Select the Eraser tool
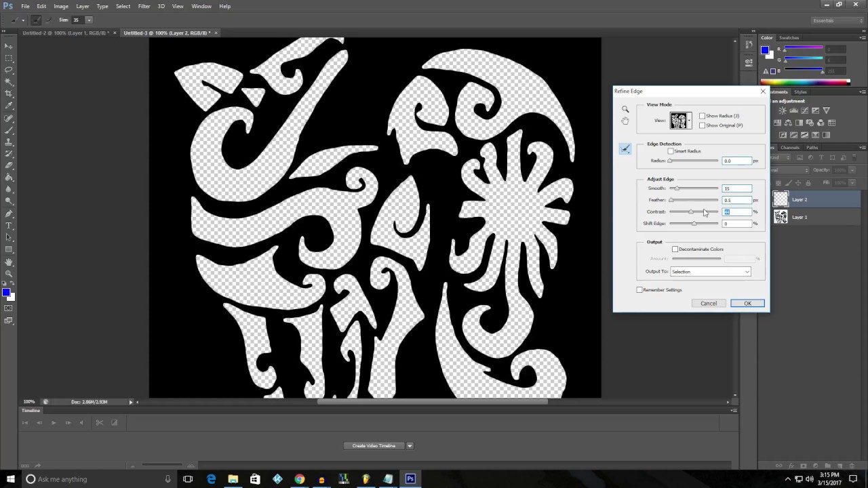Screen dimensions: 868x488 coord(9,165)
